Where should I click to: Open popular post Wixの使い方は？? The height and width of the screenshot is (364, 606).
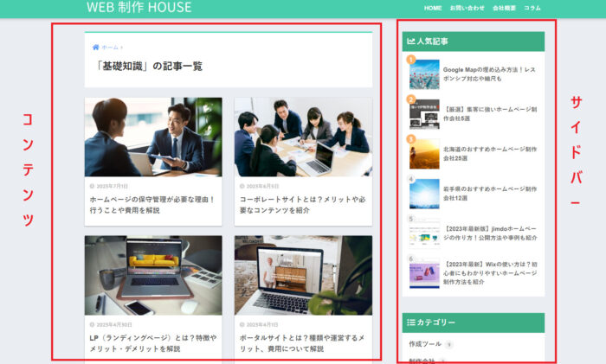tap(490, 273)
